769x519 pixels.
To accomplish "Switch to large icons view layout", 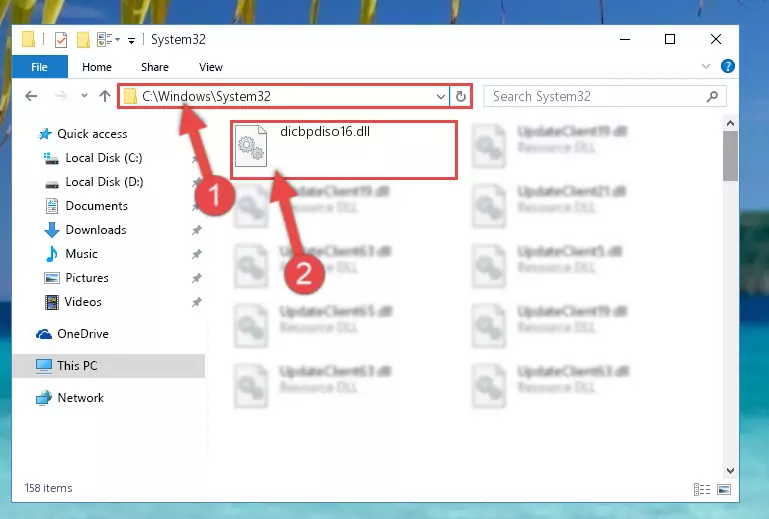I will tap(724, 489).
